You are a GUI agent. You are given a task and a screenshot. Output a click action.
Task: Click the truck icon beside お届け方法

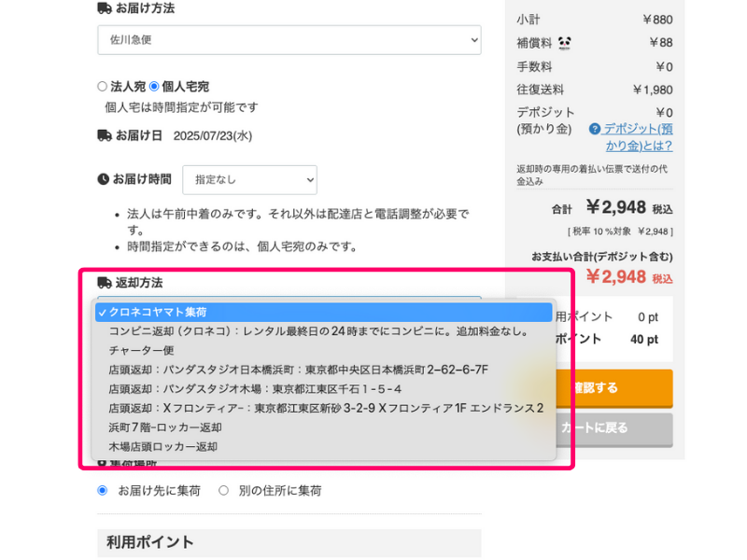coord(105,8)
